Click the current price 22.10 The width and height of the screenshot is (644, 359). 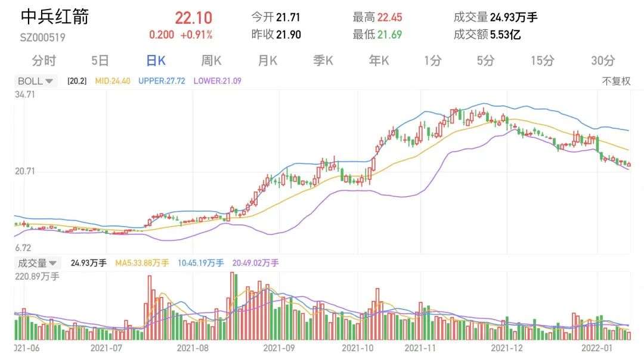[193, 18]
